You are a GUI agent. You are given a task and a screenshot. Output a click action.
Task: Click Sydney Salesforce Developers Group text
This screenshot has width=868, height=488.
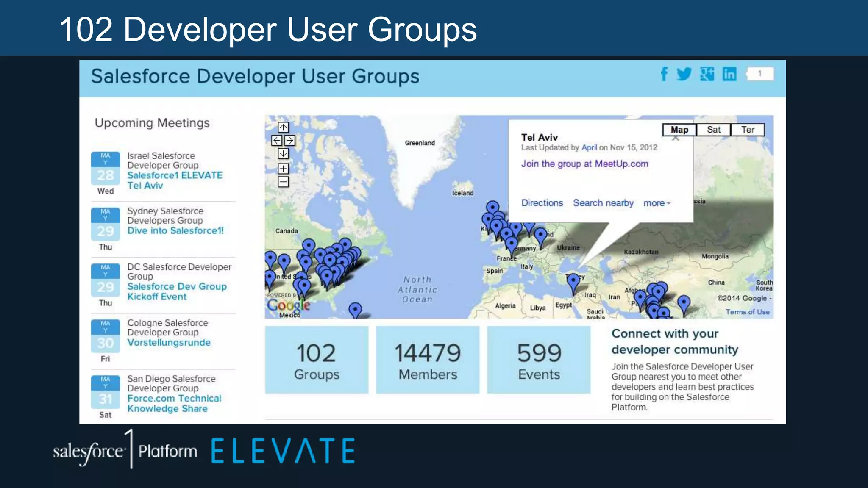pos(165,216)
